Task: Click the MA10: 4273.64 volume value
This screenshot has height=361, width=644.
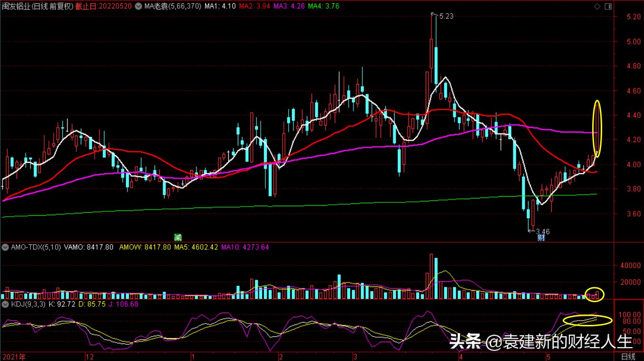Action: tap(245, 247)
